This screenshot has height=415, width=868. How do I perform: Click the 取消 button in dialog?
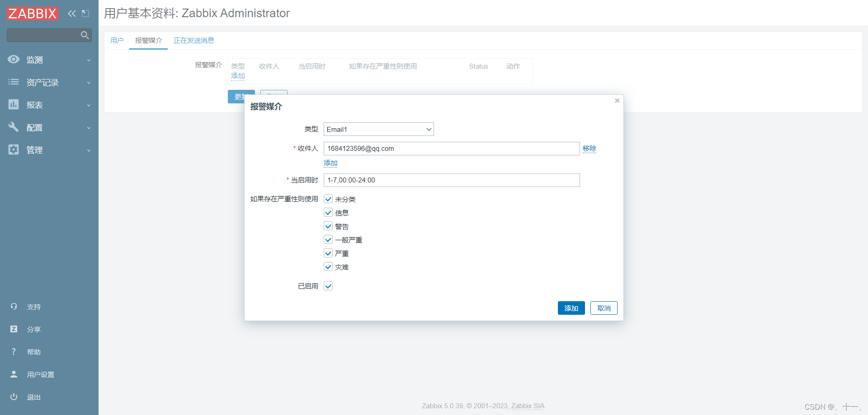click(x=604, y=308)
